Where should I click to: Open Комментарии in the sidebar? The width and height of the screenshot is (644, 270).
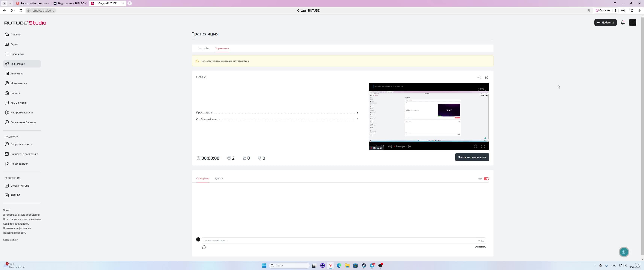click(22, 103)
